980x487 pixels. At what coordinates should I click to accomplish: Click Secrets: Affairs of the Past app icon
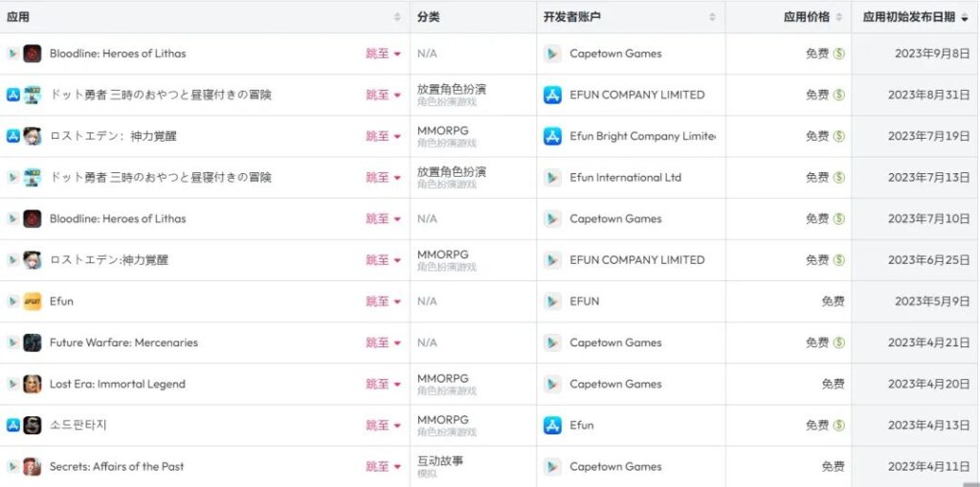pyautogui.click(x=33, y=466)
